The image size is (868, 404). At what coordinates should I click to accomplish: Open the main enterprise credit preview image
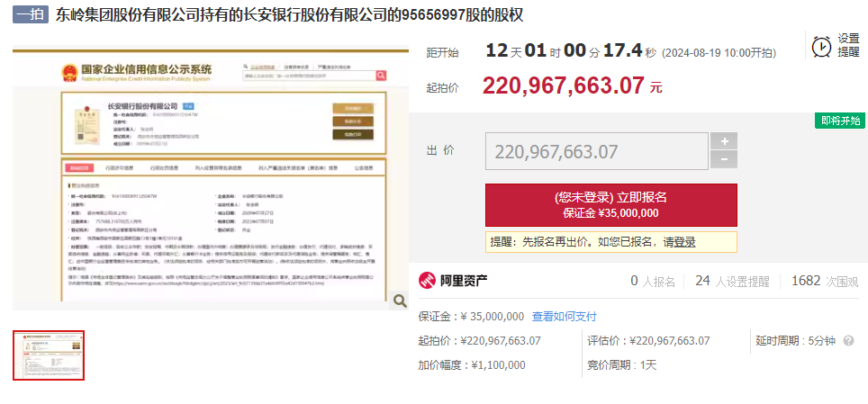tap(211, 180)
